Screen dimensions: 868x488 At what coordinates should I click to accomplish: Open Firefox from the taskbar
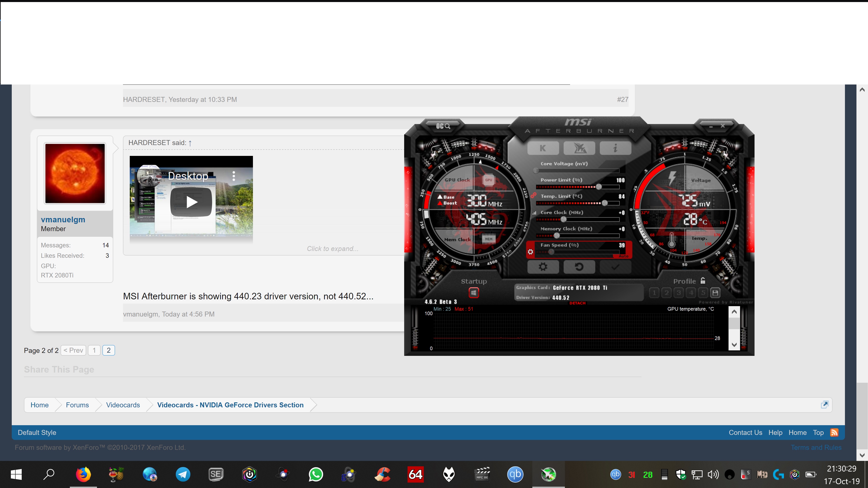pyautogui.click(x=83, y=474)
